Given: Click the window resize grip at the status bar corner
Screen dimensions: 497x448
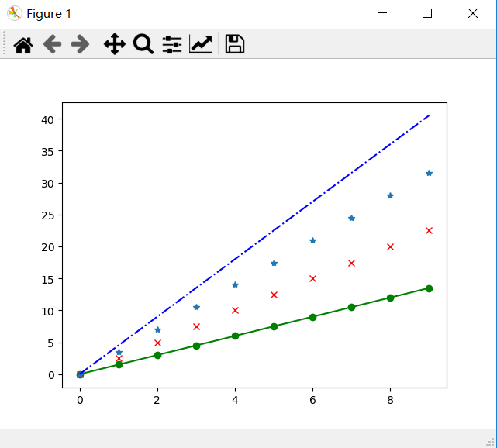Looking at the screenshot, I should pyautogui.click(x=490, y=443).
